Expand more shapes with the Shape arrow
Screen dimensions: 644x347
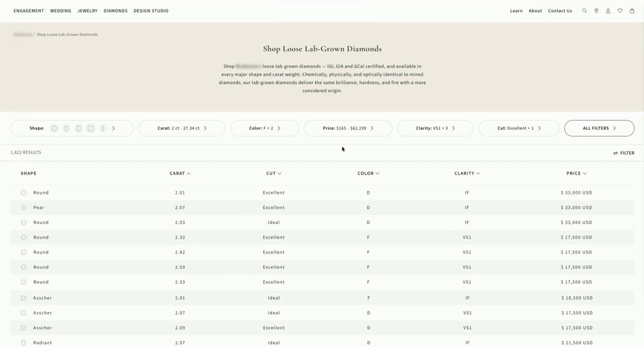click(x=114, y=128)
